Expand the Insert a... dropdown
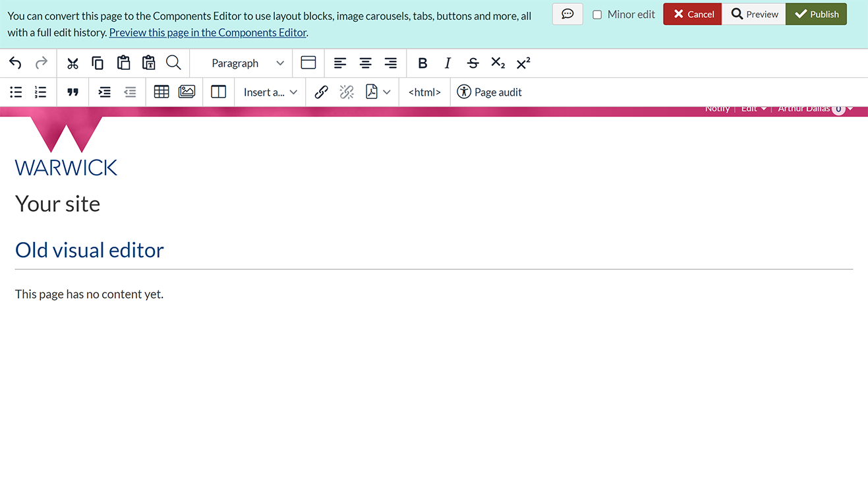 pos(270,92)
